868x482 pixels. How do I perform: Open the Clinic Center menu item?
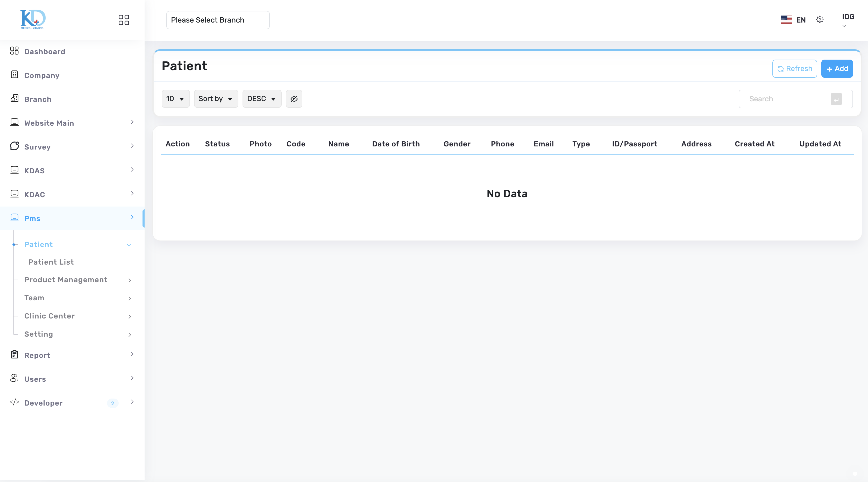49,316
